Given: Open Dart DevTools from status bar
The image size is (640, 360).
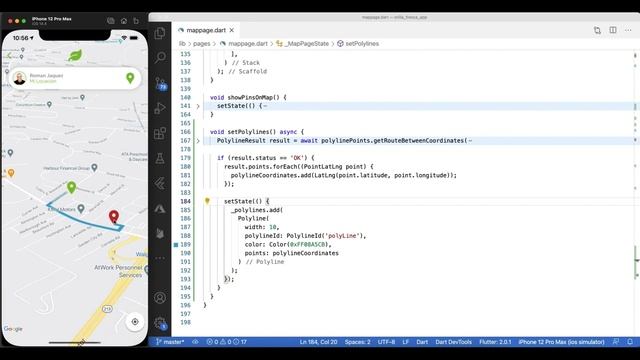Looking at the screenshot, I should 453,342.
